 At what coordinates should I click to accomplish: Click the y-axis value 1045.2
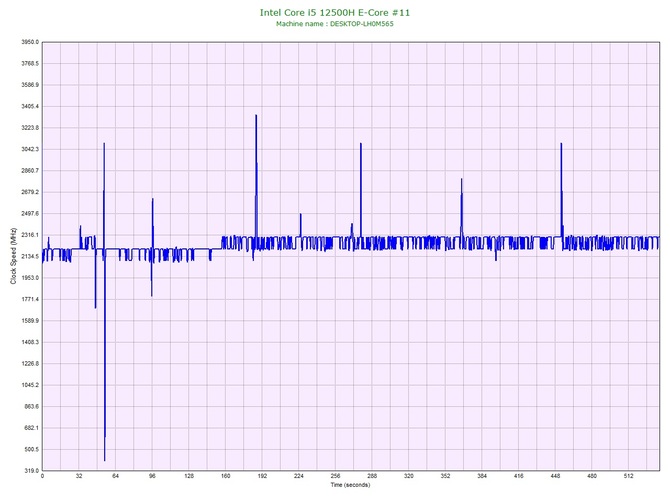point(30,385)
